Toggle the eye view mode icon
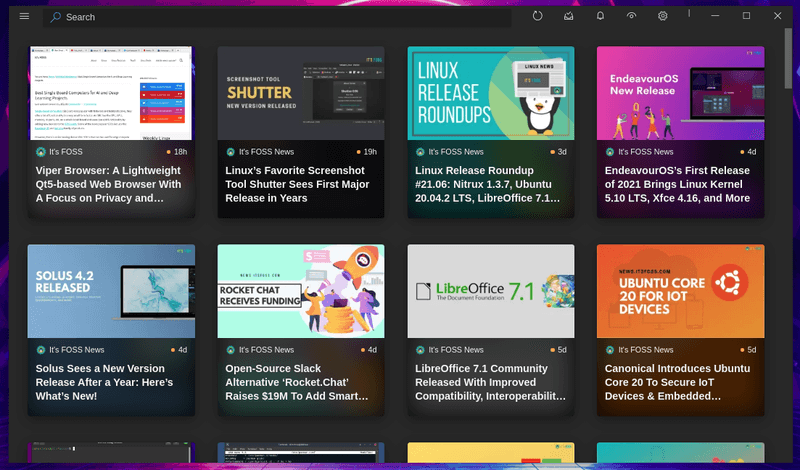Viewport: 800px width, 470px height. click(x=631, y=16)
